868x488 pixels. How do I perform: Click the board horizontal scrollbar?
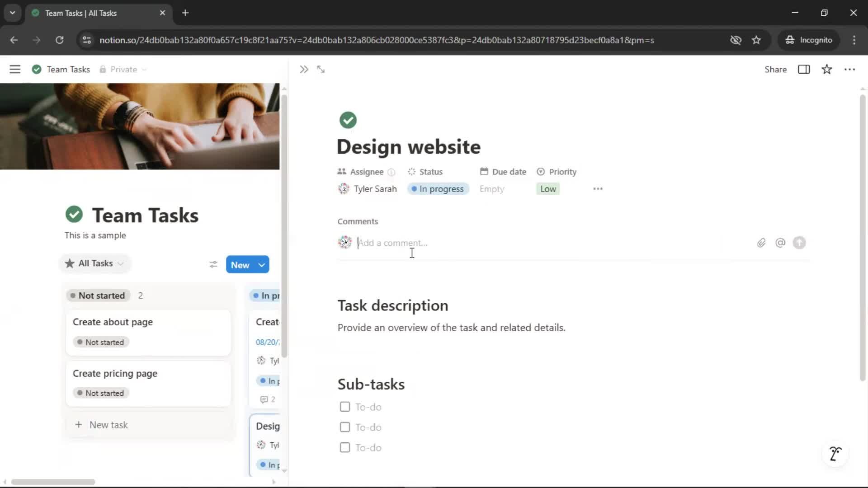[53, 482]
